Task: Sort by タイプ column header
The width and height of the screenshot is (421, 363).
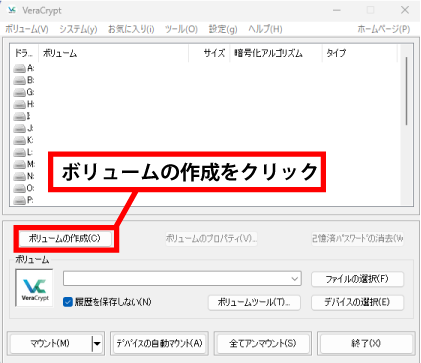Action: click(x=360, y=53)
